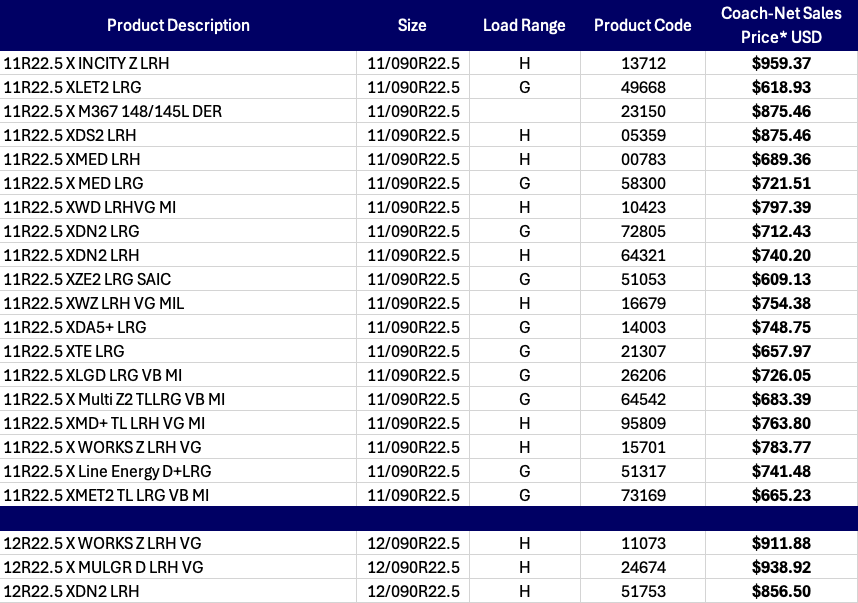Click product code 95809

click(642, 423)
